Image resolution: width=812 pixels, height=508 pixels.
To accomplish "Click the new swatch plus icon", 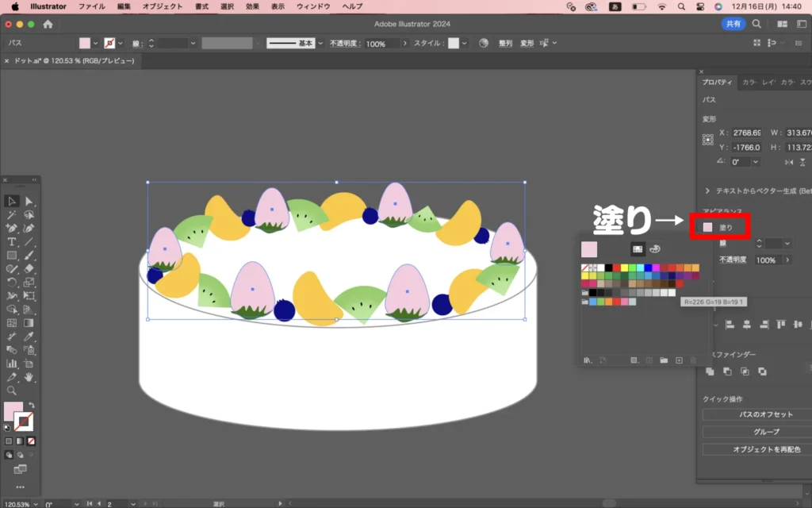I will tap(679, 360).
